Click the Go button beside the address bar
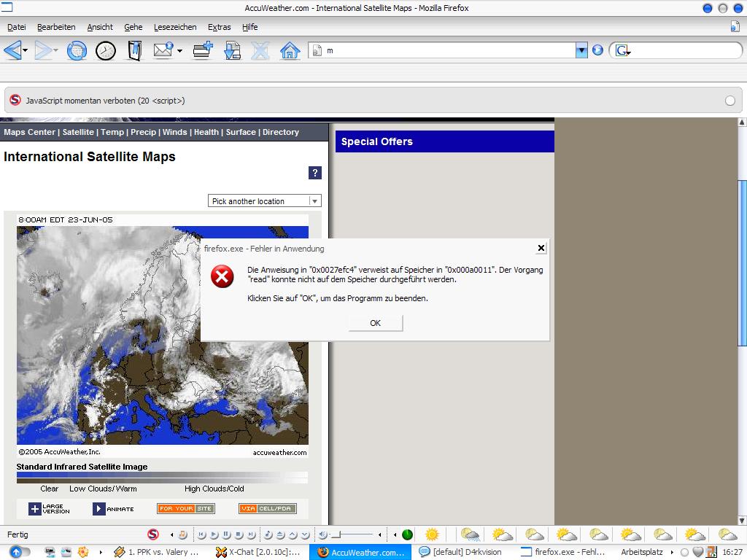The width and height of the screenshot is (747, 560). click(597, 50)
